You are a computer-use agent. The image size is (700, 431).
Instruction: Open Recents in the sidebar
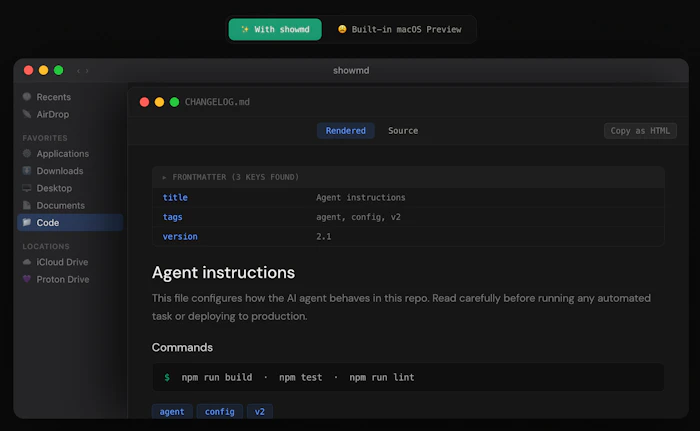(x=54, y=97)
